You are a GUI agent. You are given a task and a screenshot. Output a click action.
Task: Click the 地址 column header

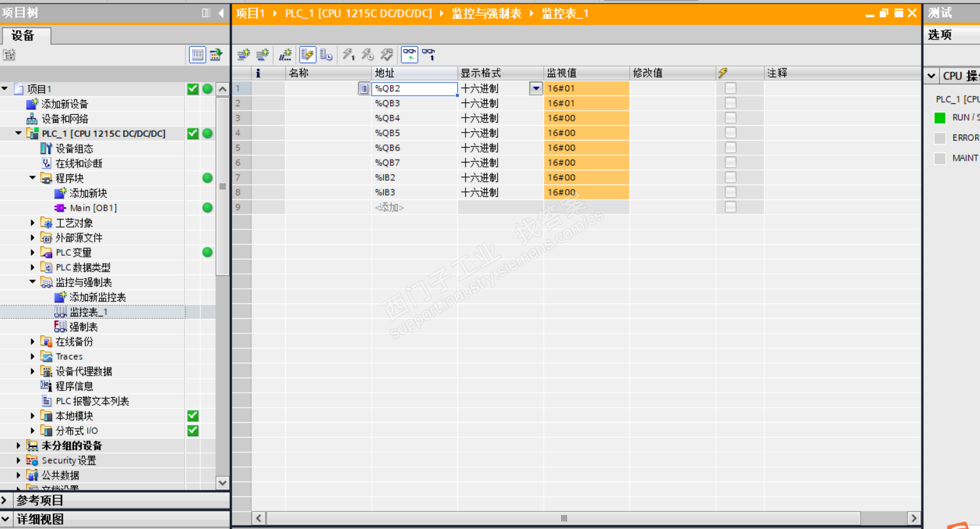pos(414,73)
